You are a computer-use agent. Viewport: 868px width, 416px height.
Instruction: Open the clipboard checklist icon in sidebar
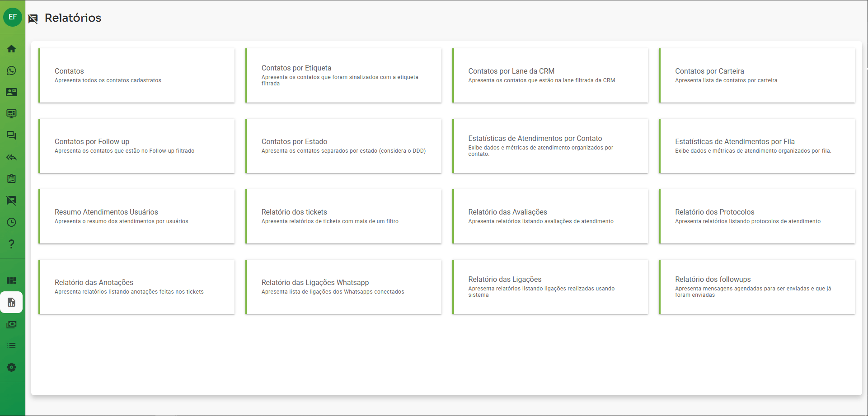tap(12, 179)
